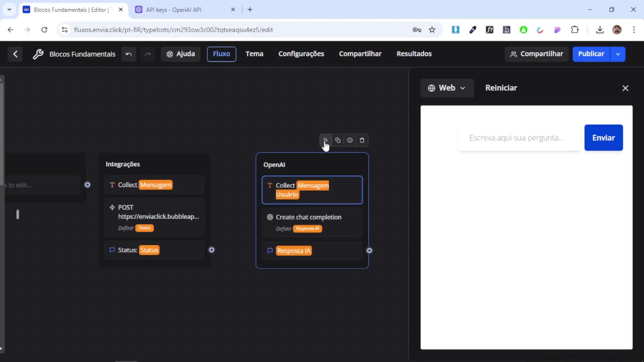Open the browser profile avatar

click(618, 29)
